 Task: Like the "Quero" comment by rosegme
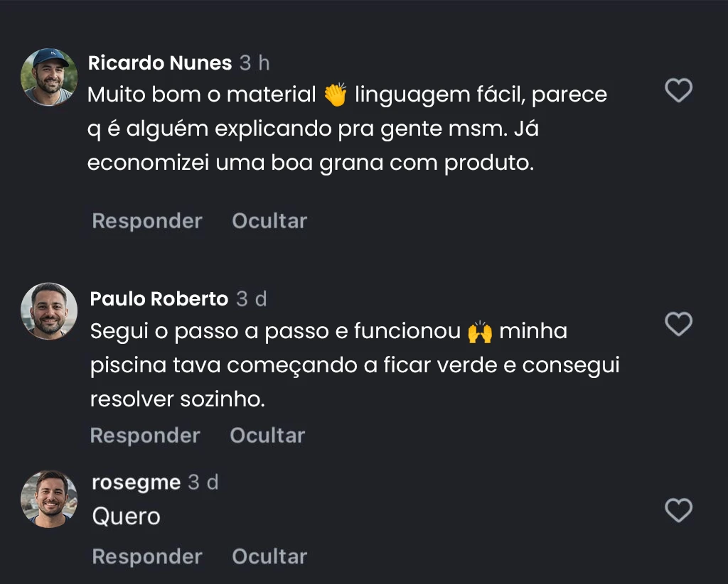(x=678, y=510)
